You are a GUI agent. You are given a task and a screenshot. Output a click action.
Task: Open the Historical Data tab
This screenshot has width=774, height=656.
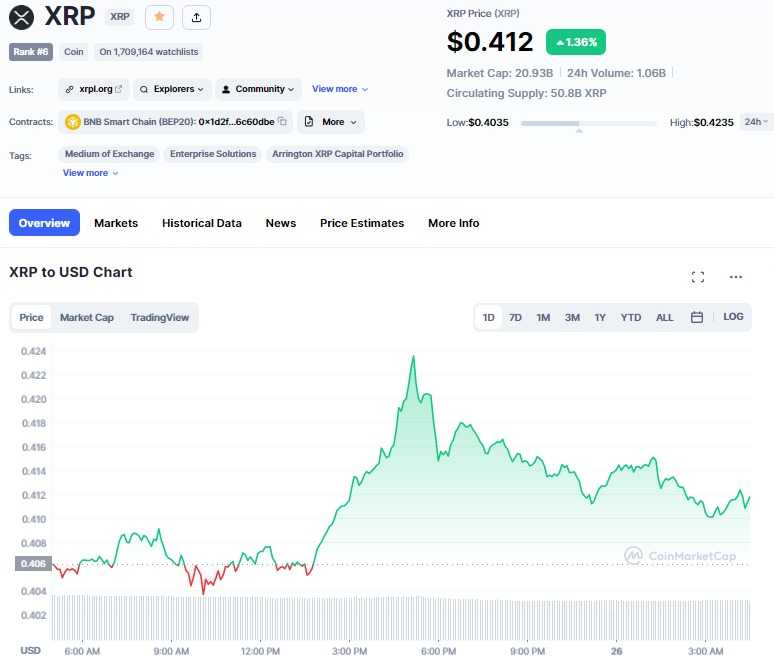(202, 223)
